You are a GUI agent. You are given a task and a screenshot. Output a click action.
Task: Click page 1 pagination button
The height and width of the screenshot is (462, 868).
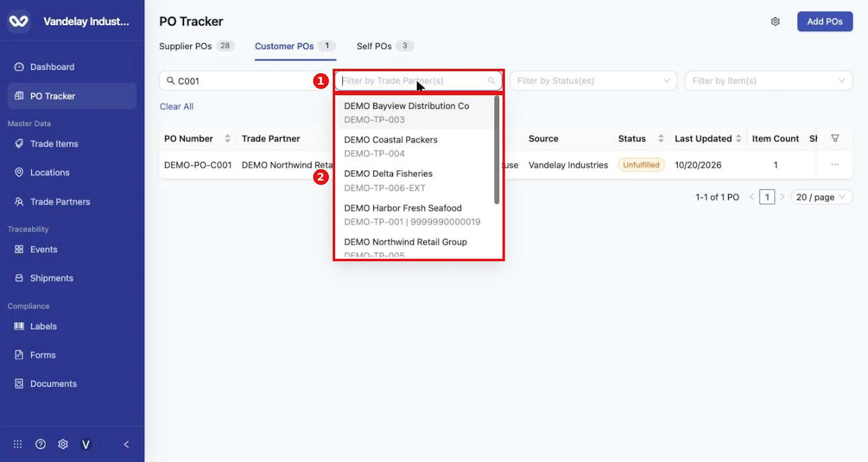coord(767,197)
